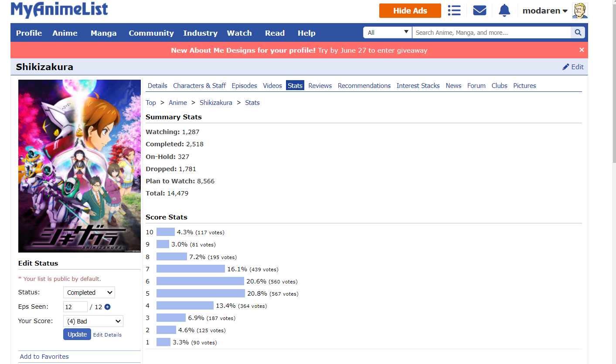Switch to the News tab
This screenshot has width=616, height=364.
(453, 86)
